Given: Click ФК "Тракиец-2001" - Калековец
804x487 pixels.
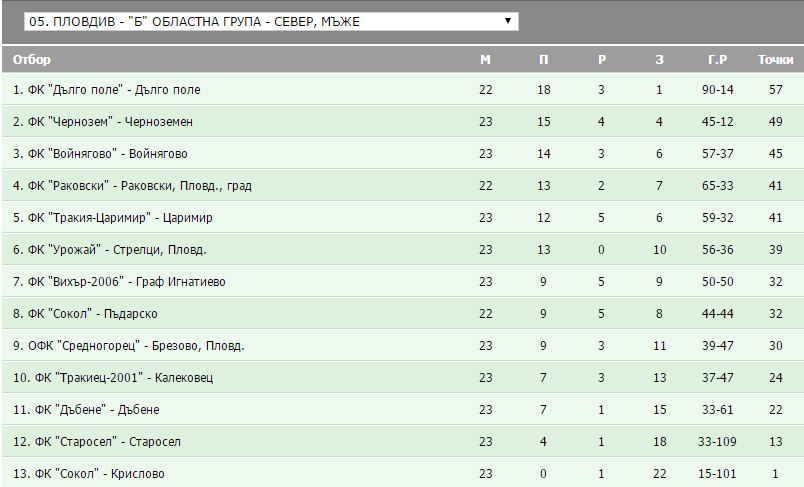Looking at the screenshot, I should [x=113, y=378].
